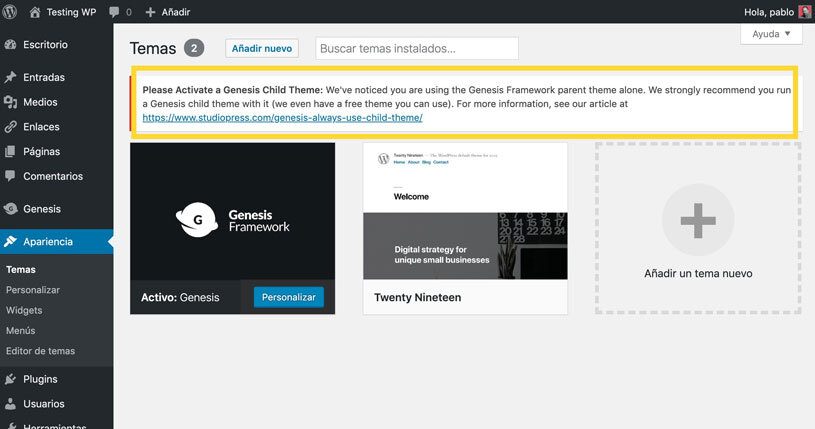Click the Plugins plug icon
The image size is (815, 429).
click(x=10, y=379)
